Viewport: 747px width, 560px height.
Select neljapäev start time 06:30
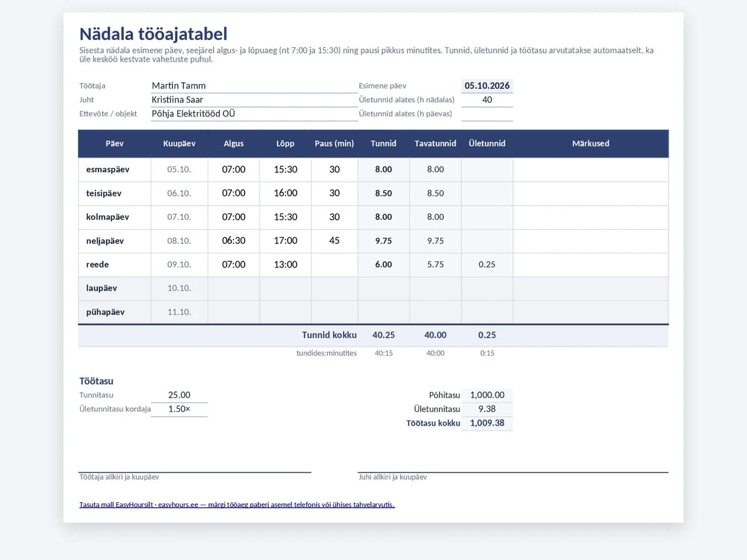tap(234, 241)
